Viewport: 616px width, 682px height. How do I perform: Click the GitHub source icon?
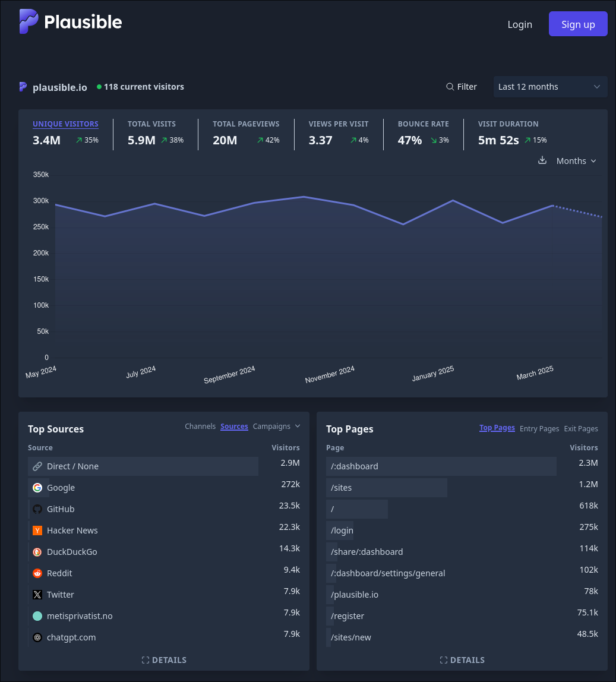pyautogui.click(x=37, y=509)
